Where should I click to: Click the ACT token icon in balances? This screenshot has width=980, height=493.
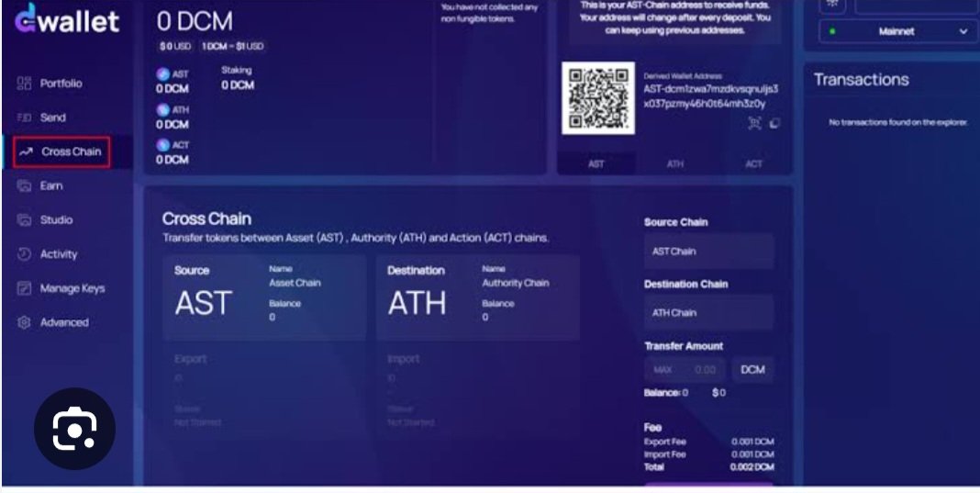(x=162, y=144)
